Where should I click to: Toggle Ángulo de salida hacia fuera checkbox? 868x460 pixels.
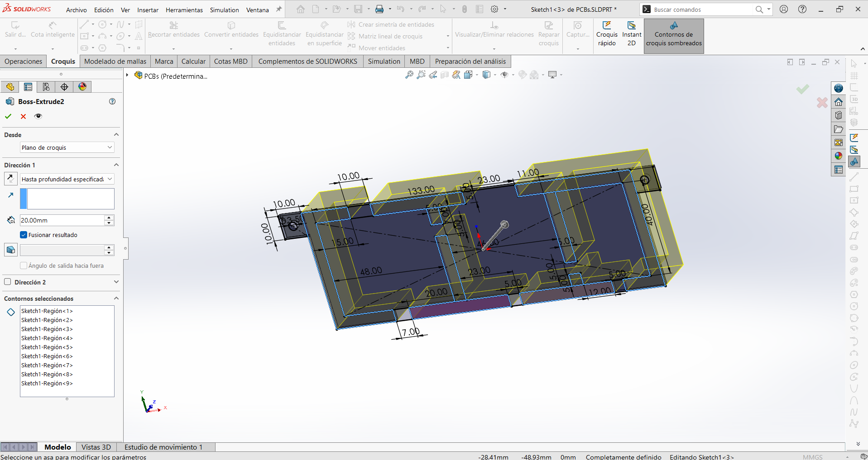click(24, 266)
